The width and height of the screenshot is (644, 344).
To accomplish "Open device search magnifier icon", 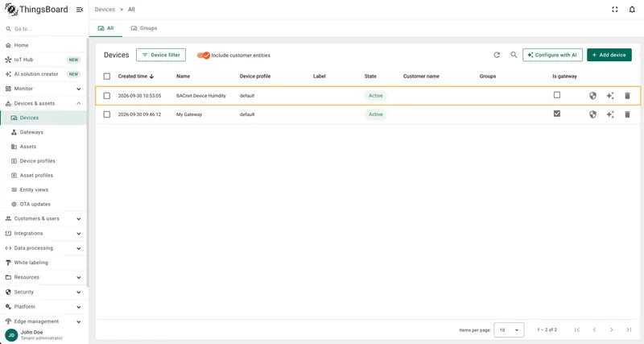I will pyautogui.click(x=514, y=55).
